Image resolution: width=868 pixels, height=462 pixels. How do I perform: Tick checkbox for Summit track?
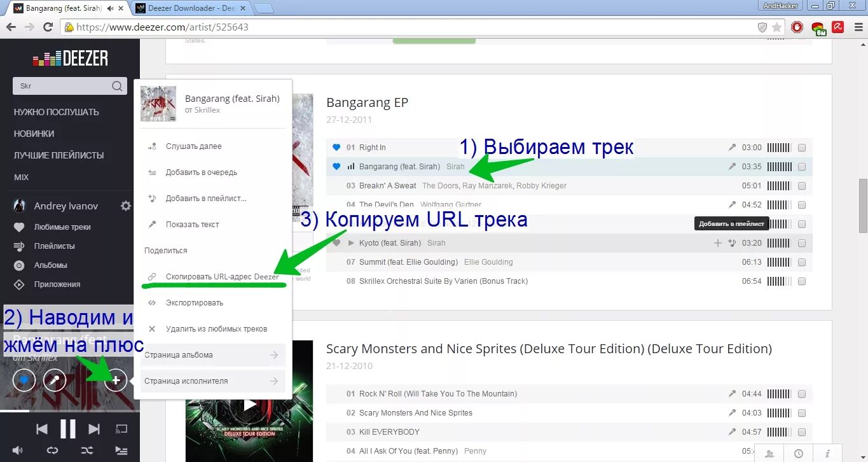[802, 262]
